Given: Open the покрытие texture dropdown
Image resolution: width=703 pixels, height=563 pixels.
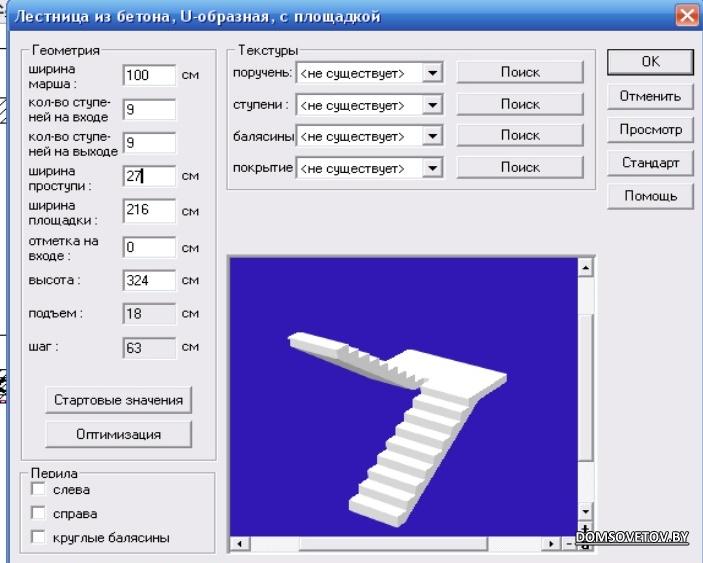Looking at the screenshot, I should pos(433,169).
